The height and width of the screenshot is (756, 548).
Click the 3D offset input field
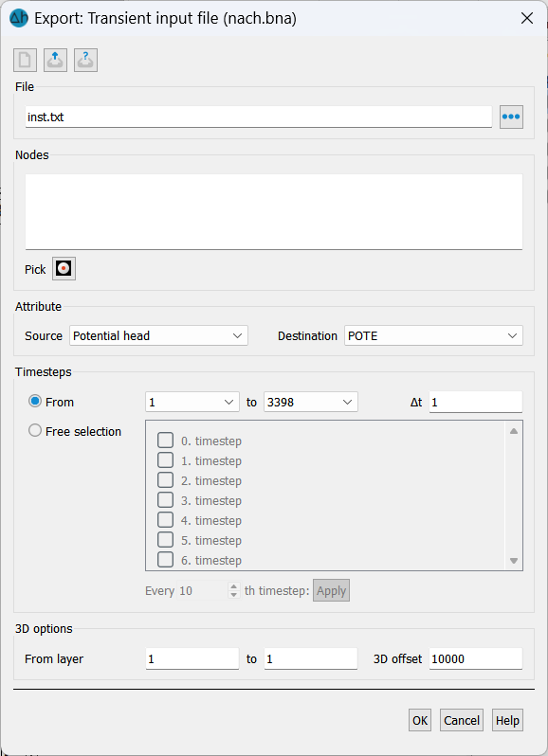coord(476,658)
